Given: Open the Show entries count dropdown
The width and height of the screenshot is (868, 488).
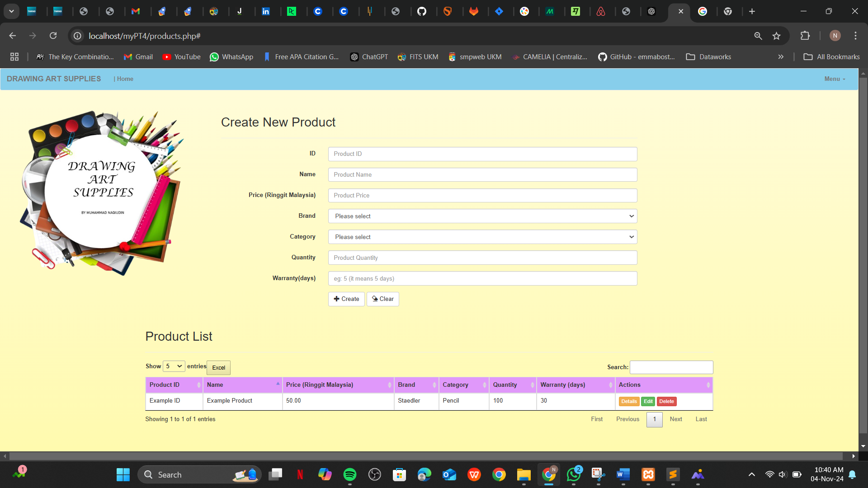Looking at the screenshot, I should (x=174, y=366).
